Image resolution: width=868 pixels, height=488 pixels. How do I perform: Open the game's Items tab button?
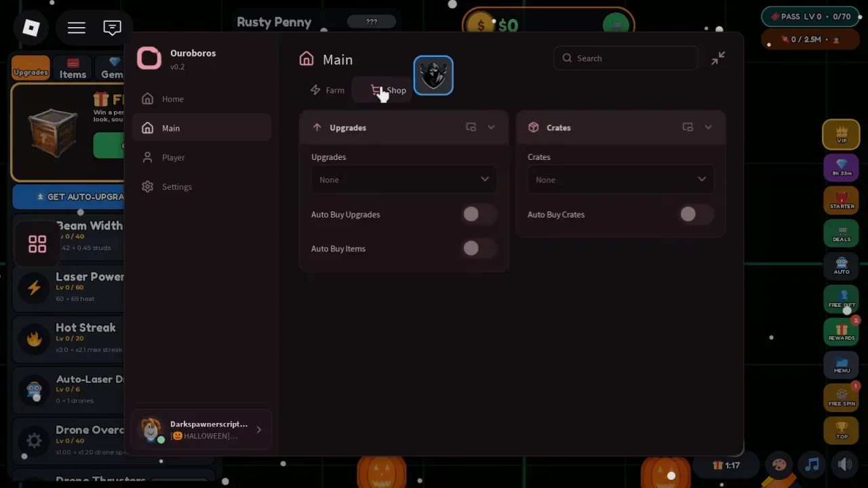click(x=73, y=68)
